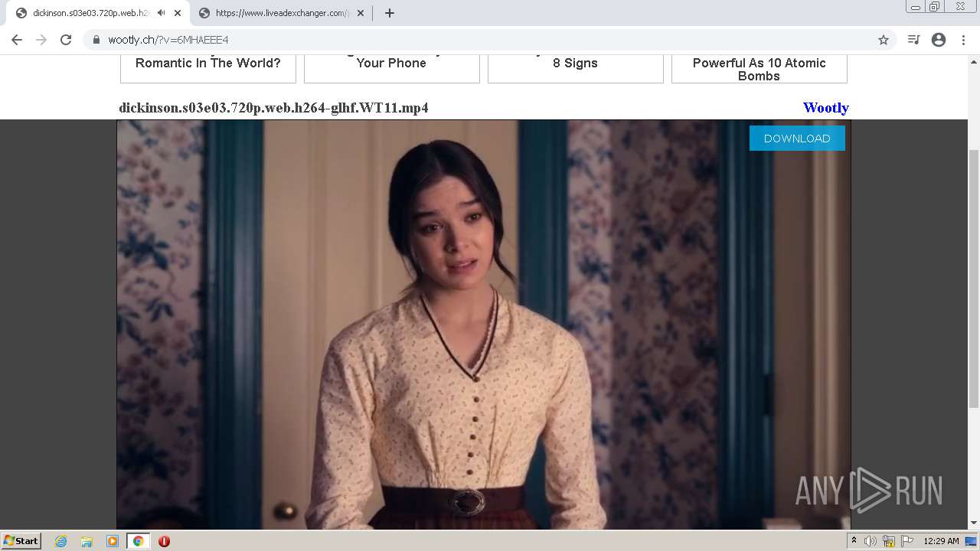Click the scrollbar down arrow

[x=974, y=523]
